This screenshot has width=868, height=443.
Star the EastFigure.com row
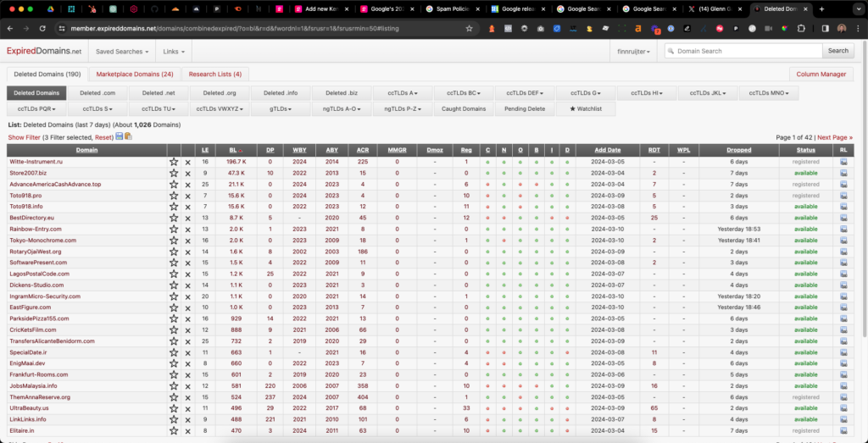(174, 307)
